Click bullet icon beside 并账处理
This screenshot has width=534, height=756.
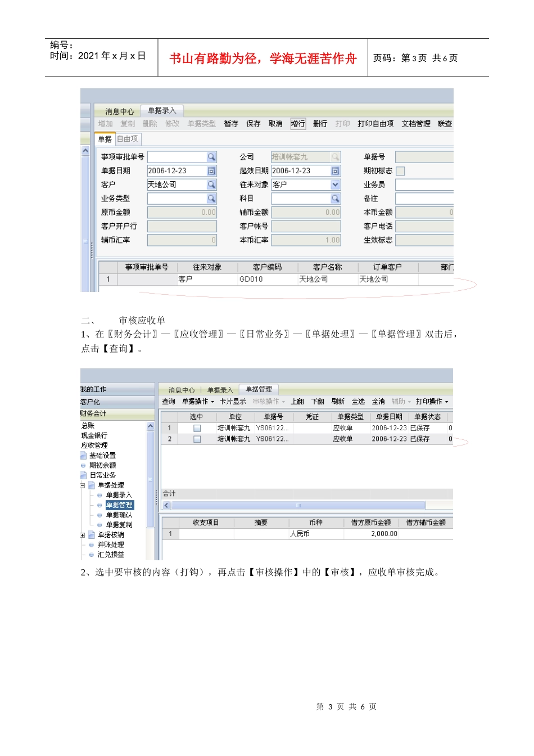click(92, 545)
